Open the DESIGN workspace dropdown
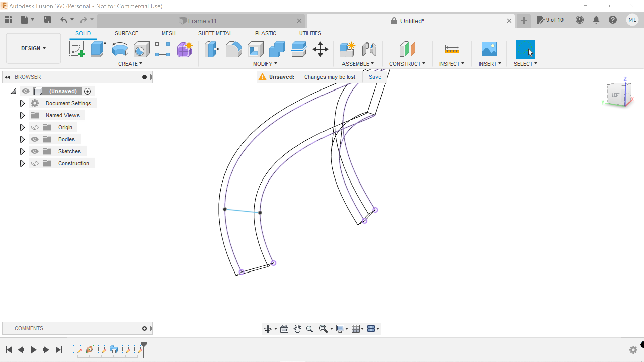Viewport: 644px width, 362px height. point(33,48)
